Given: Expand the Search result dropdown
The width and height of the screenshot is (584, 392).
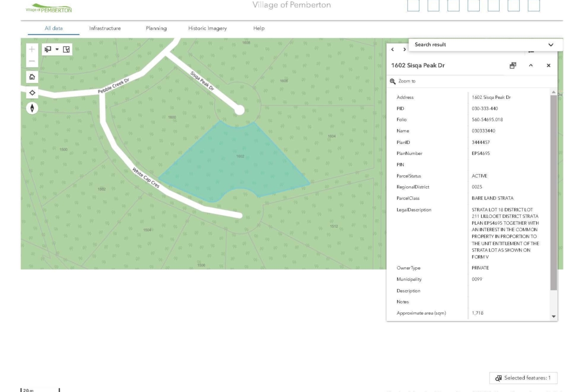Looking at the screenshot, I should tap(551, 45).
